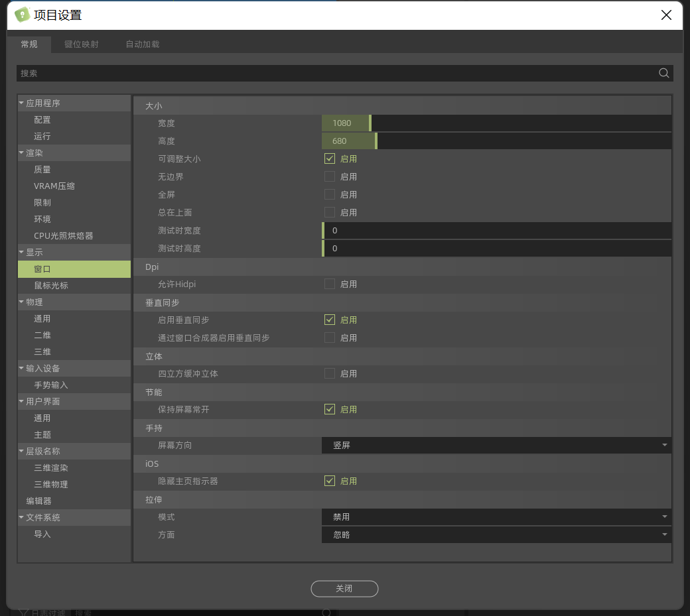
Task: Disable the 可调整大小 checkbox
Action: [330, 159]
